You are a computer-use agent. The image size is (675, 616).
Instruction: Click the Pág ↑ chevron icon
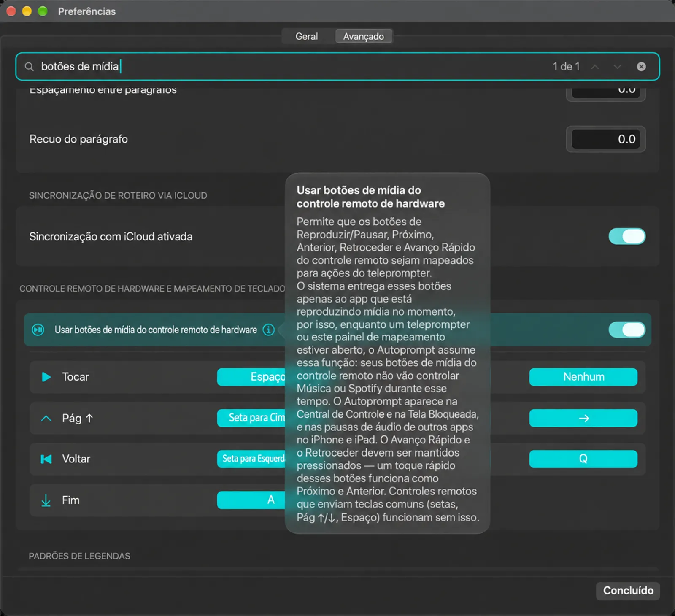(46, 418)
